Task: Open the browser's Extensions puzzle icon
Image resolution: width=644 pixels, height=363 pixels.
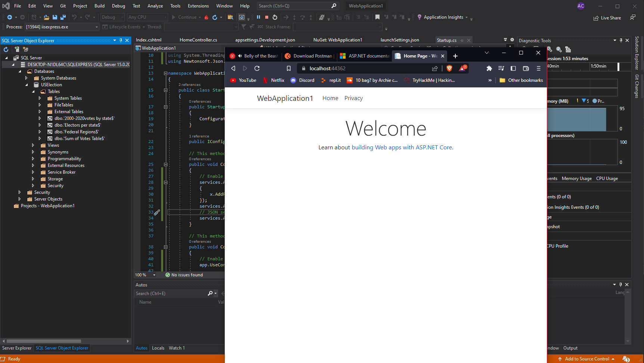Action: point(489,68)
